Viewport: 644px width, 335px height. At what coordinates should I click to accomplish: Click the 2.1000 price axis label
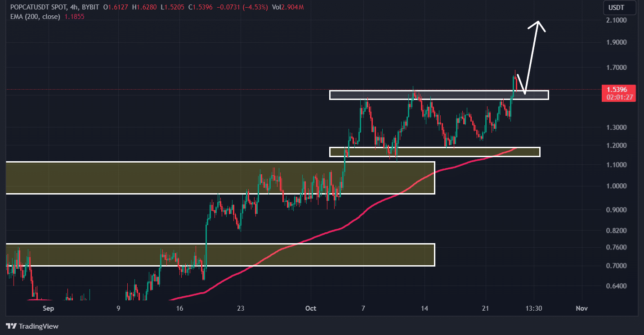[617, 20]
